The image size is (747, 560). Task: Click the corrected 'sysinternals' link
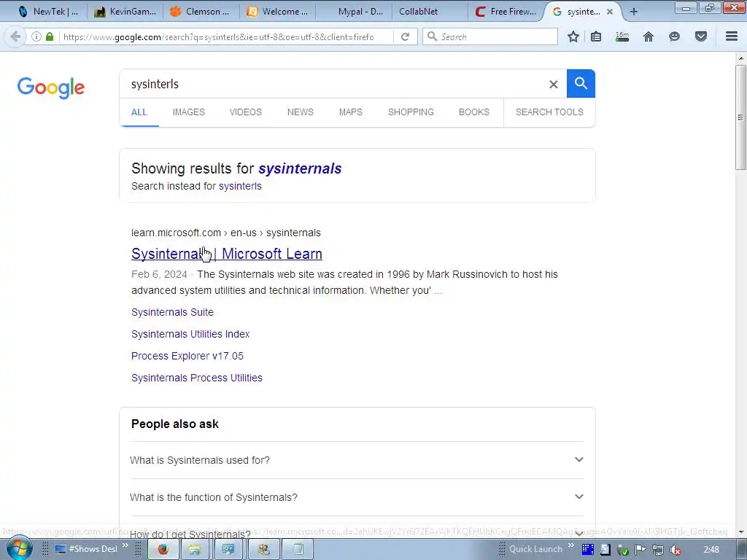tap(300, 168)
